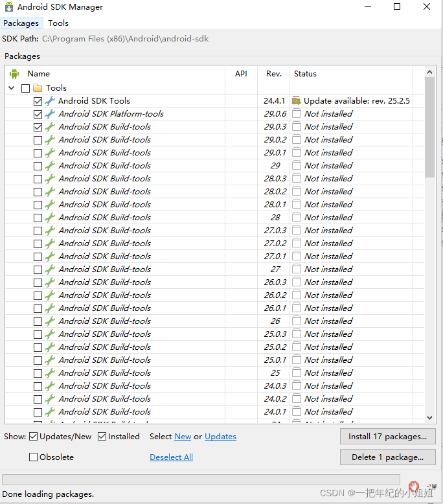
Task: Click the wrench icon for Build-tools 29.0.3
Action: point(50,126)
